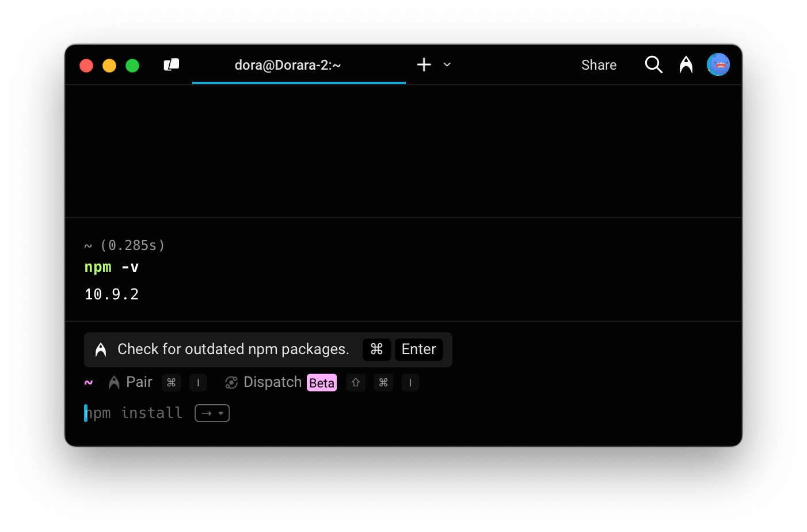Open the search magnifier icon

(x=653, y=64)
